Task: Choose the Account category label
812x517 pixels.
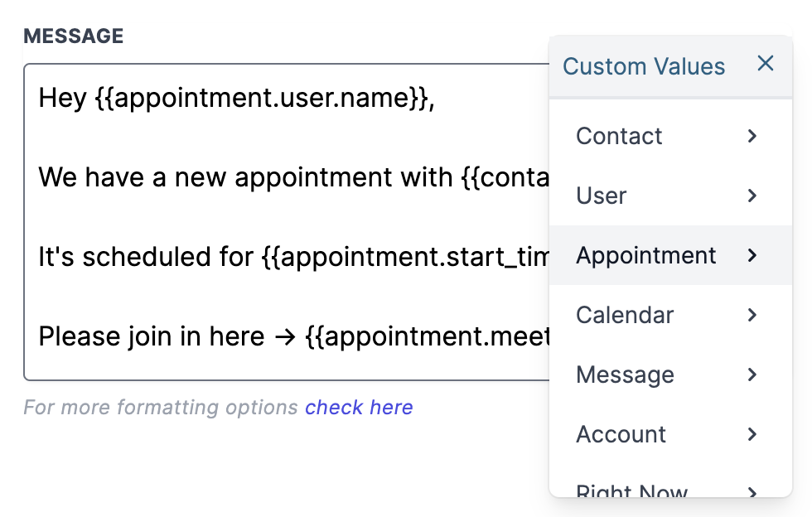Action: pyautogui.click(x=621, y=434)
